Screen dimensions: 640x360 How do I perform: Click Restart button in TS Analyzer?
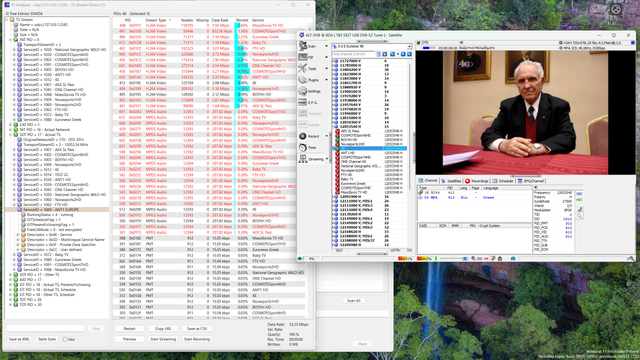click(129, 329)
